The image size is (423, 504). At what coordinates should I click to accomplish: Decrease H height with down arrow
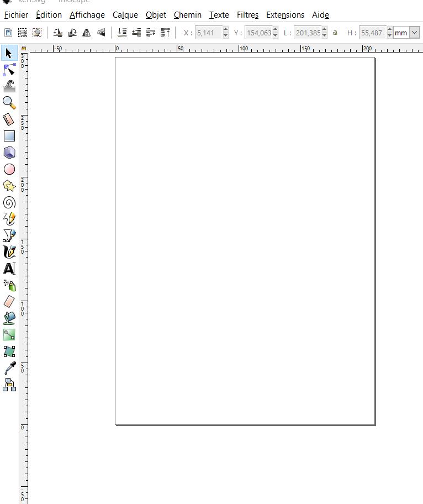[389, 35]
